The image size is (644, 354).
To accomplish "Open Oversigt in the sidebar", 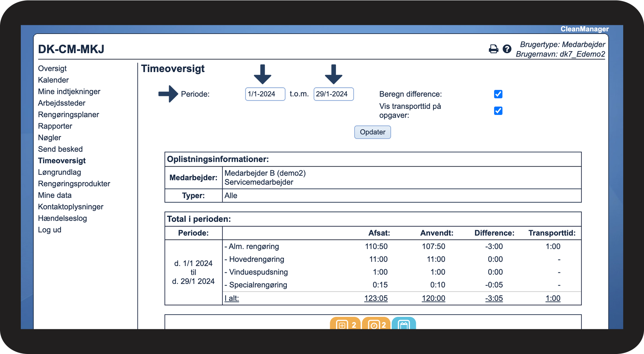I will pyautogui.click(x=52, y=69).
